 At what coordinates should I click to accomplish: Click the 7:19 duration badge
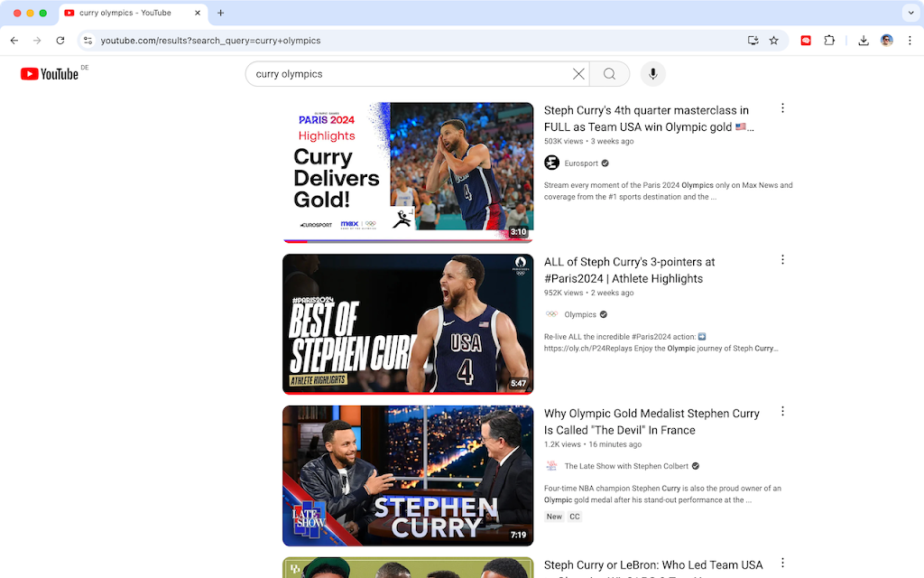518,535
